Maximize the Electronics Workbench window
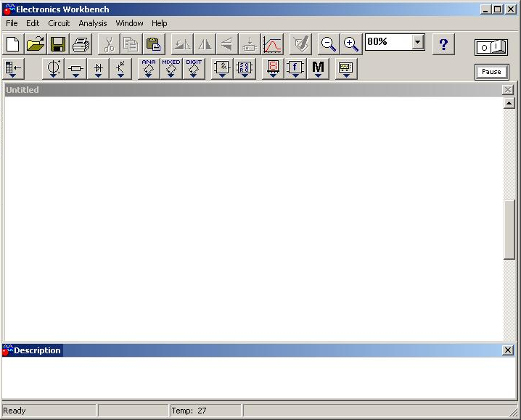 (497, 9)
